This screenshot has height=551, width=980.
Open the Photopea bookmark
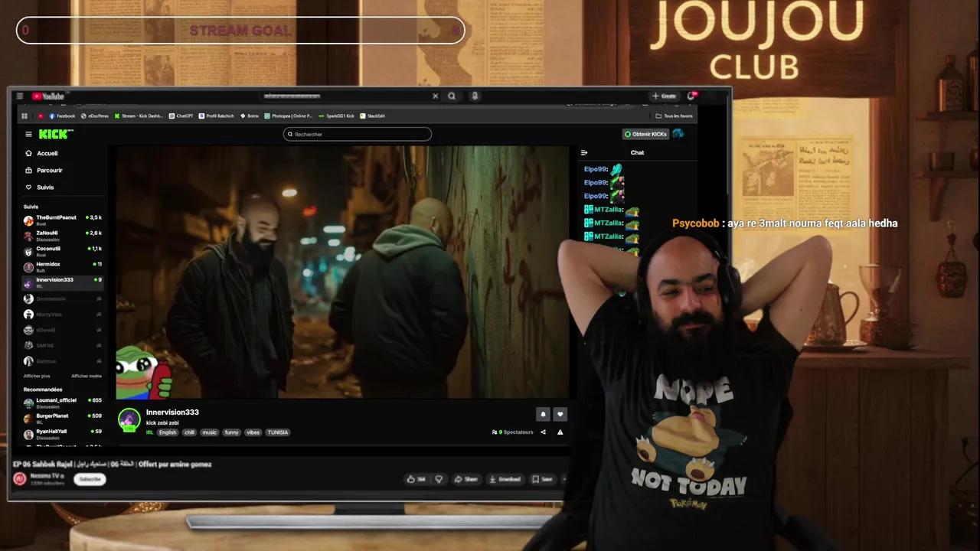[289, 116]
